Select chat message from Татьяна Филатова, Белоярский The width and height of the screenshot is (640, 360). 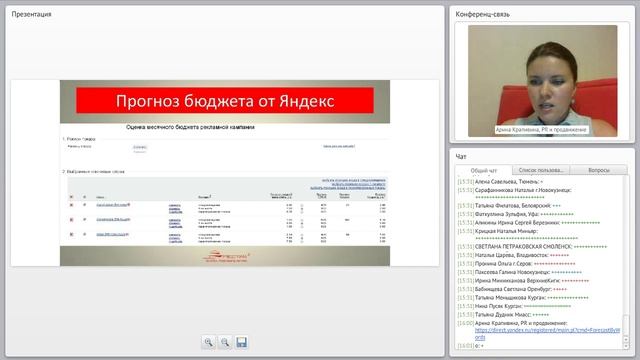(509, 205)
